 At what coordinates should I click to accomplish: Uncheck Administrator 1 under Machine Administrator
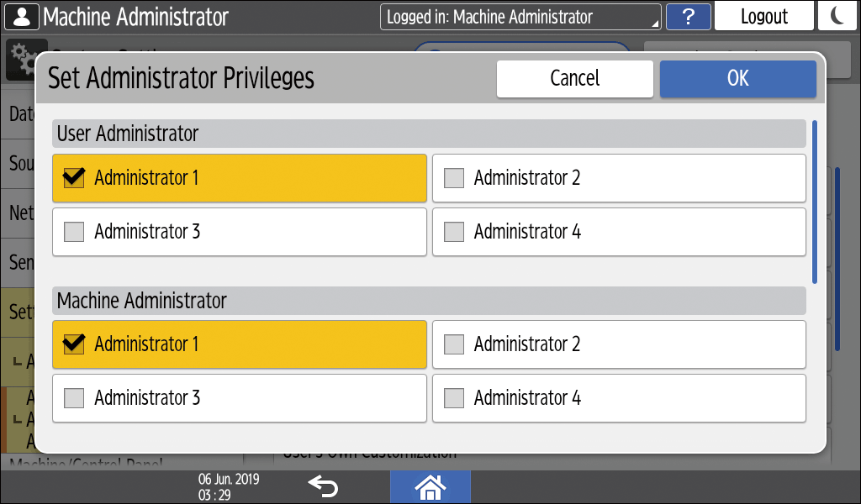[x=75, y=344]
